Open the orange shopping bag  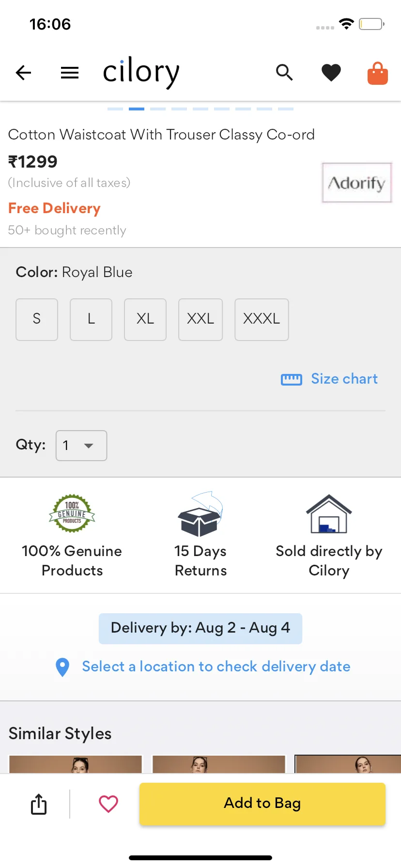click(378, 73)
